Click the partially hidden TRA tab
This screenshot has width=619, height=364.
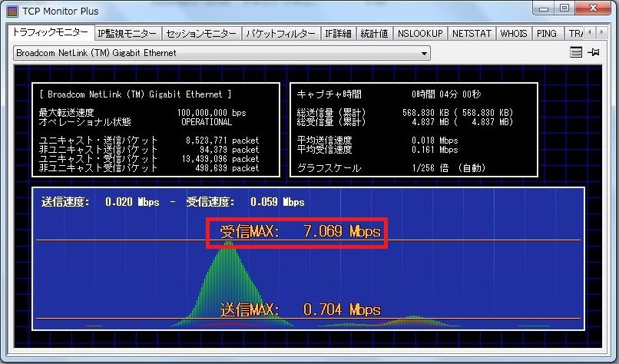click(x=574, y=34)
